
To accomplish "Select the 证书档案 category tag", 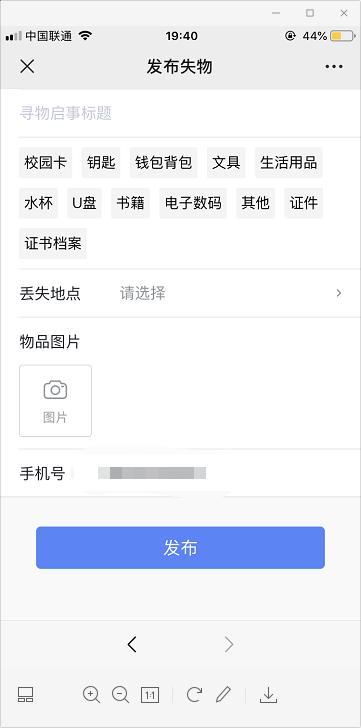I will coord(53,244).
